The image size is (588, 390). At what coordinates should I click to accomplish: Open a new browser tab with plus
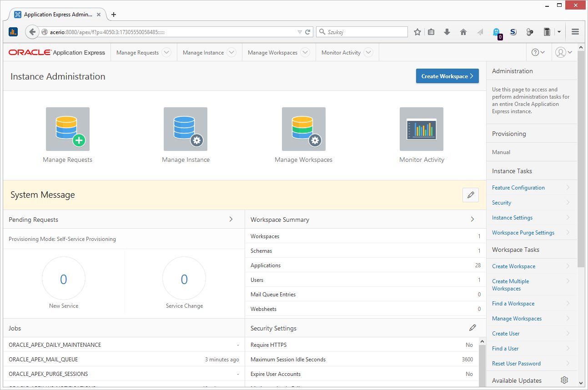(x=114, y=15)
